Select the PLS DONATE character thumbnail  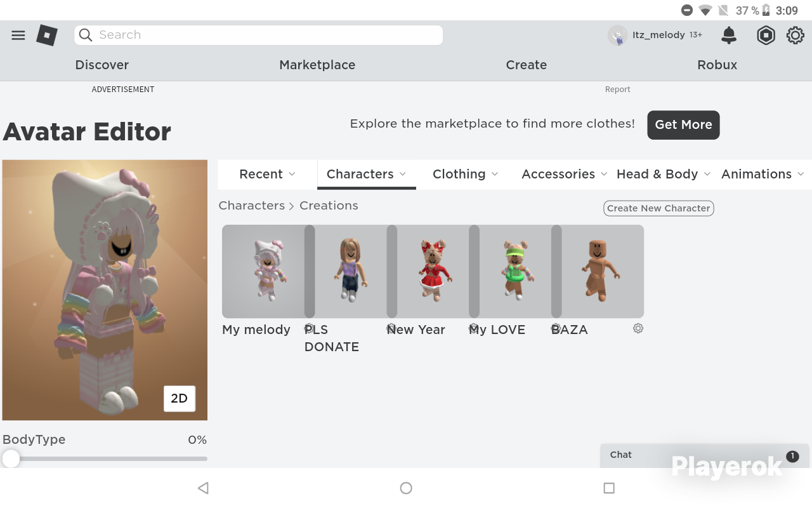tap(351, 271)
